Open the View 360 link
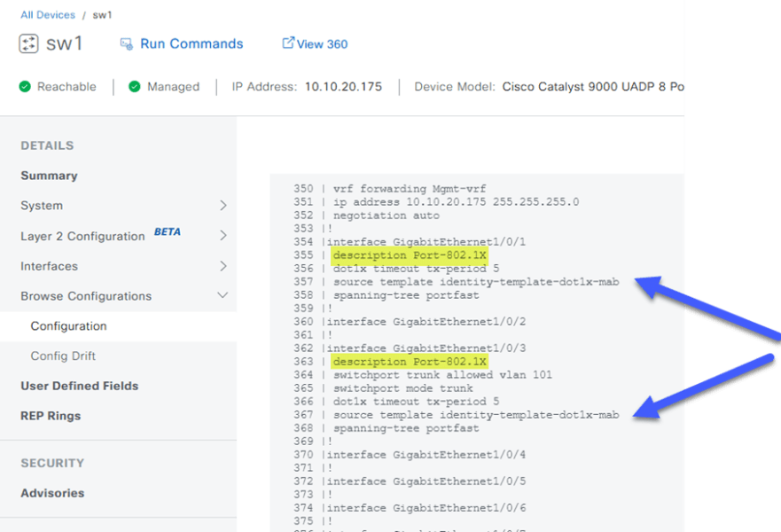Screen dimensions: 781x532 click(x=322, y=43)
